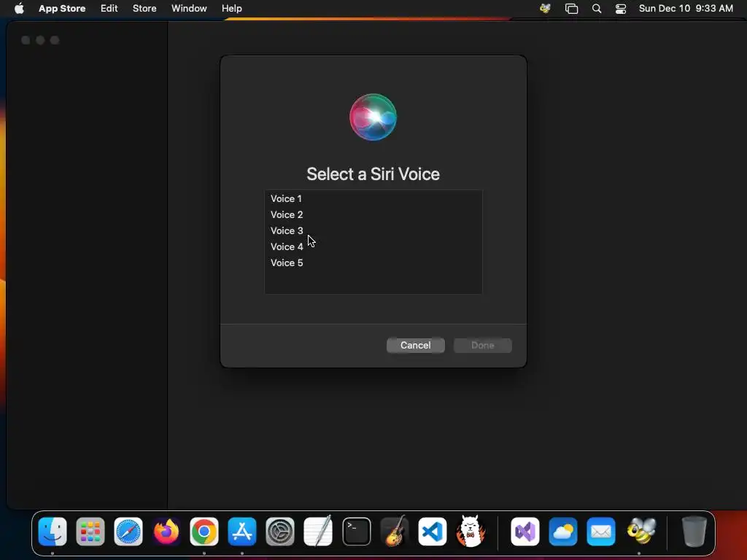Viewport: 747px width, 560px height.
Task: Click the date and time in menu bar
Action: tap(686, 9)
